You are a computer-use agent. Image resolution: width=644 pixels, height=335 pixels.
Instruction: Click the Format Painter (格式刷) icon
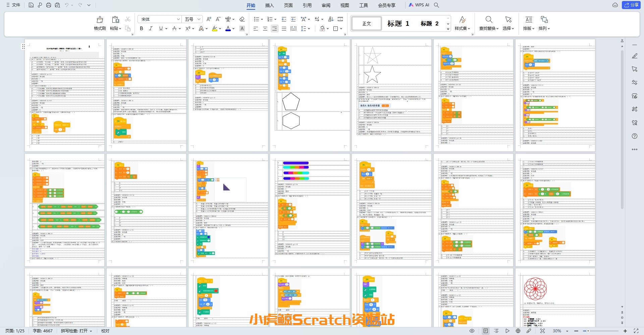(100, 19)
